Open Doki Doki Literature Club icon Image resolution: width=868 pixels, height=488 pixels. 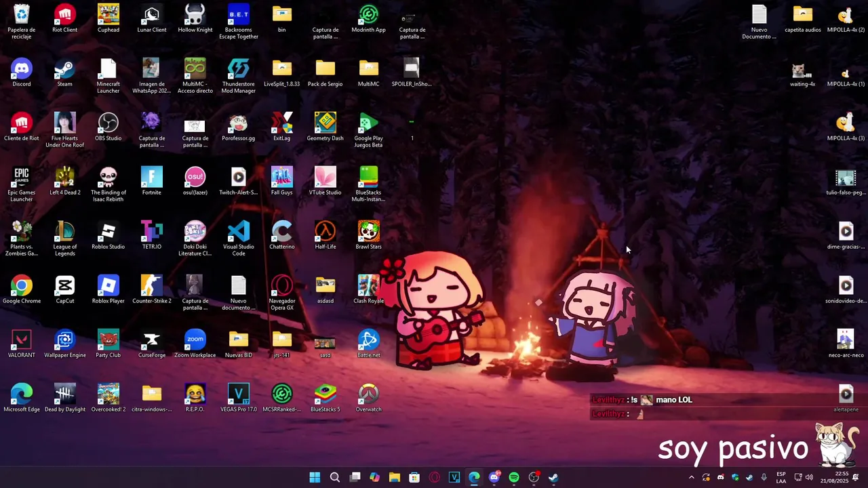[195, 239]
